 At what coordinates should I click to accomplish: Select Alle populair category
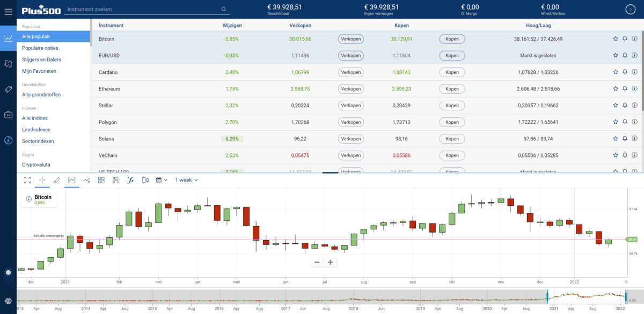[x=53, y=36]
